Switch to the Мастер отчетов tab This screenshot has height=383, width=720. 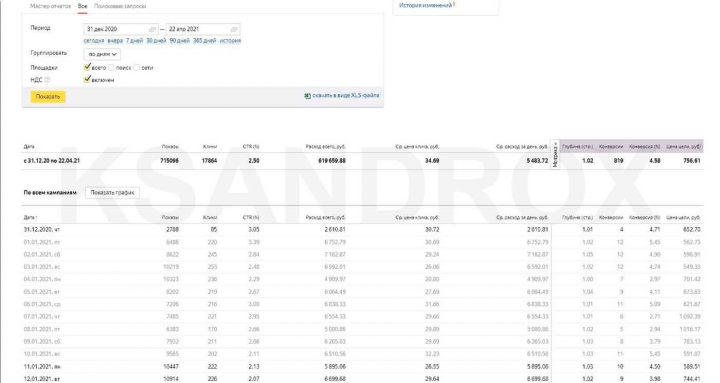[51, 6]
